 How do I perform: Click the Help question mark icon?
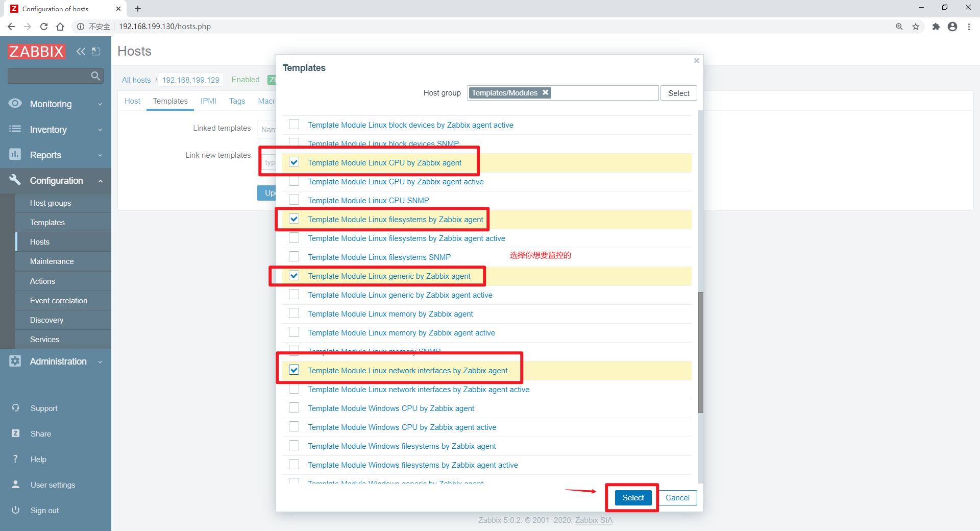(16, 459)
